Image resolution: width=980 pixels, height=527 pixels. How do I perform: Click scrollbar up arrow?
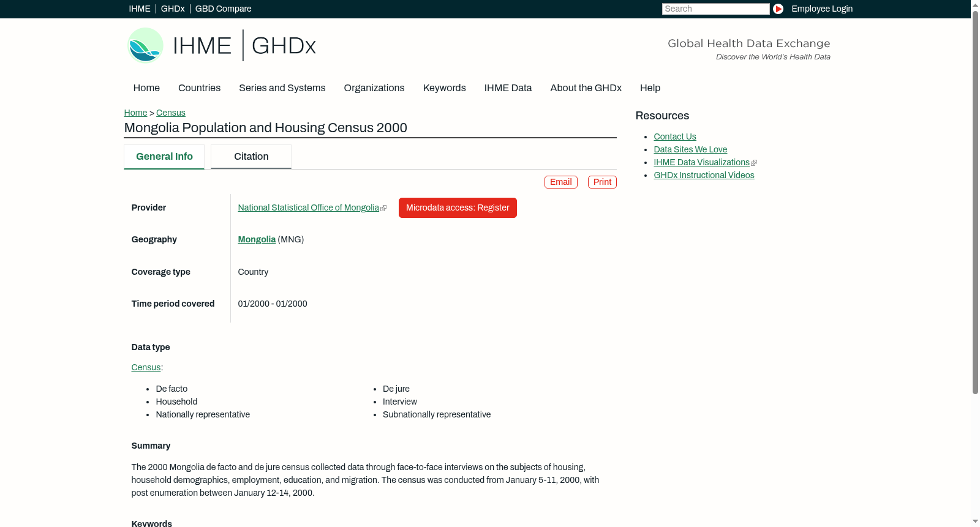pyautogui.click(x=975, y=4)
